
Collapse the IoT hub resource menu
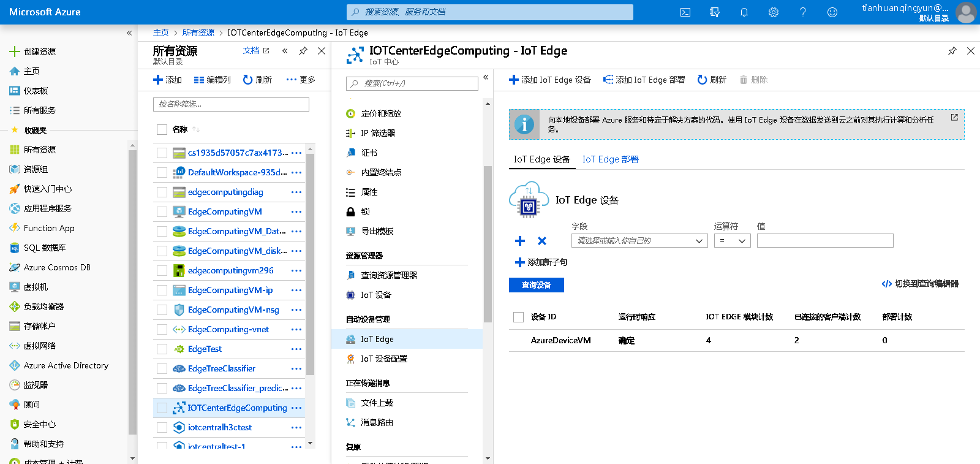[x=486, y=77]
